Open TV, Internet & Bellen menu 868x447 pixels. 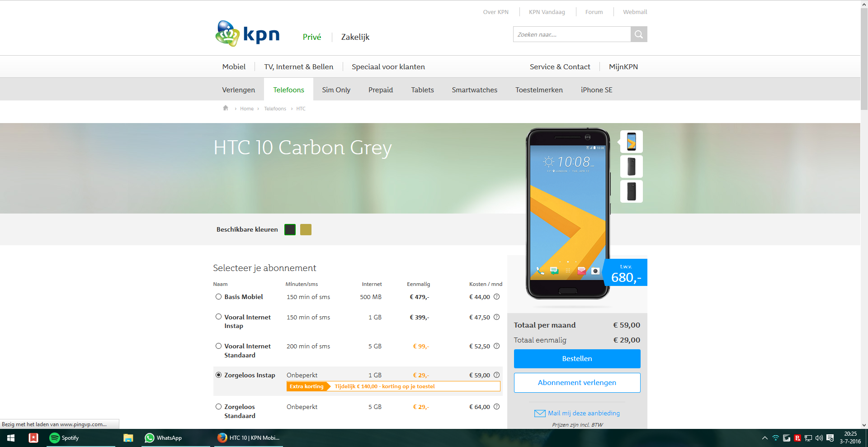[299, 67]
